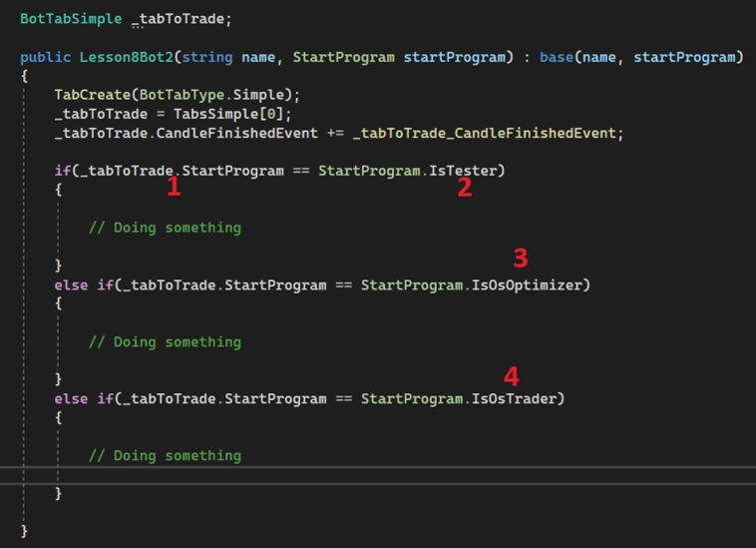Click the IsOsOptimizer enum member
This screenshot has width=756, height=548.
click(527, 285)
